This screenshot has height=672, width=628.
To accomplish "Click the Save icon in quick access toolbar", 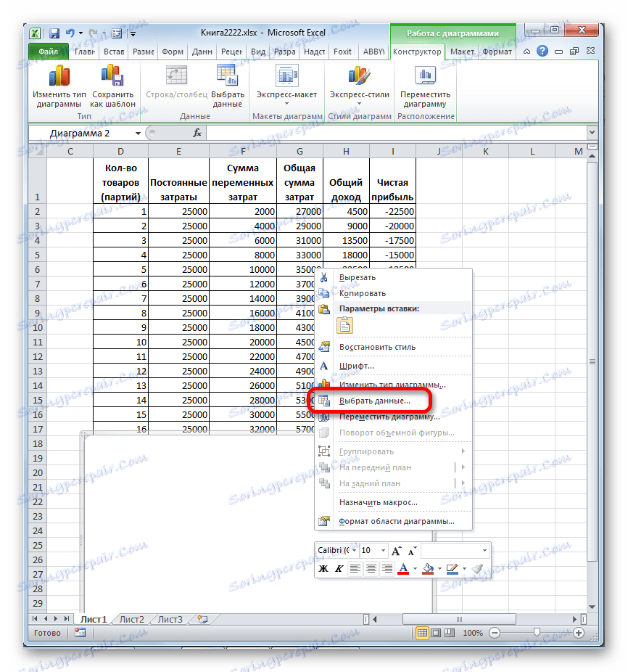I will pyautogui.click(x=54, y=33).
